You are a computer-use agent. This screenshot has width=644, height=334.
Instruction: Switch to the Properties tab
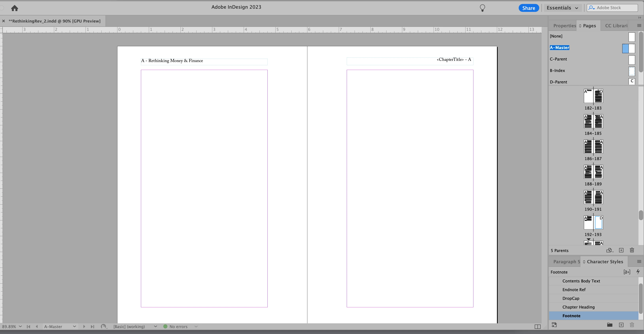(x=564, y=26)
